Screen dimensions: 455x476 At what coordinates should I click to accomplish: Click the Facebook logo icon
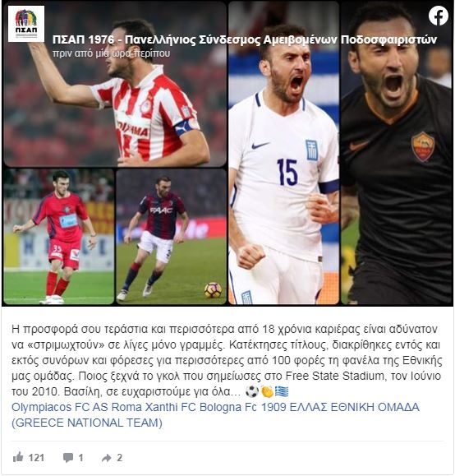point(439,16)
